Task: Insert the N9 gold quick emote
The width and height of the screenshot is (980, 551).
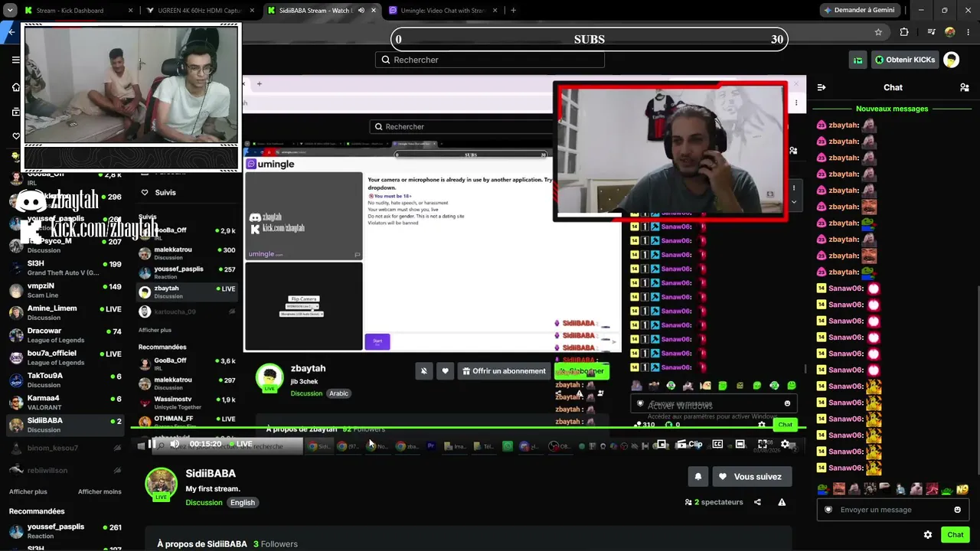Action: (x=962, y=489)
